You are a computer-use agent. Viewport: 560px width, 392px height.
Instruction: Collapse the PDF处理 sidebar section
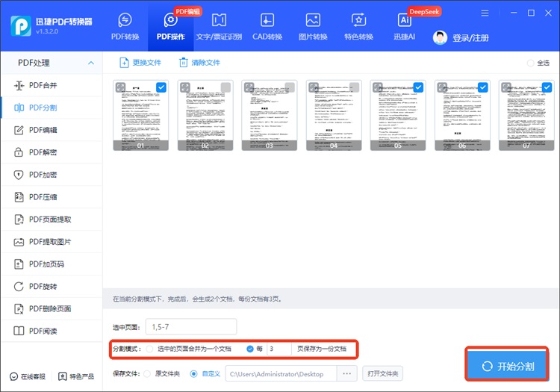point(91,63)
